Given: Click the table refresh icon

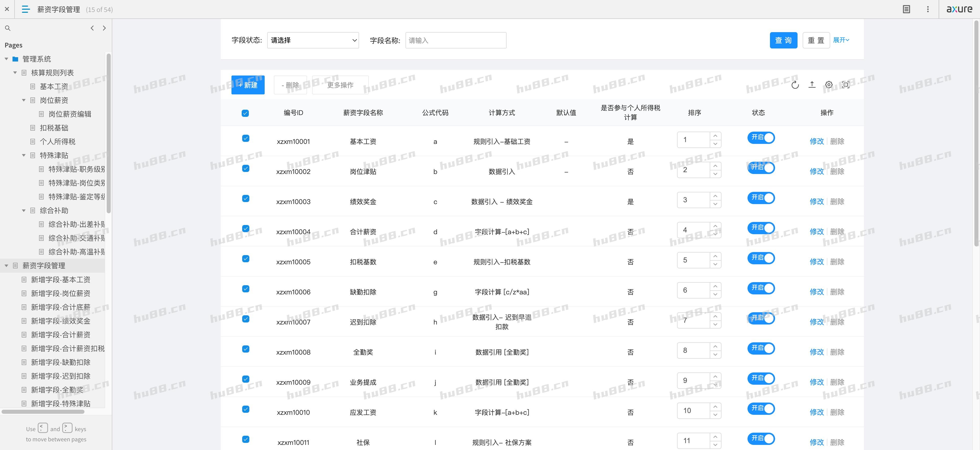Looking at the screenshot, I should (x=795, y=84).
